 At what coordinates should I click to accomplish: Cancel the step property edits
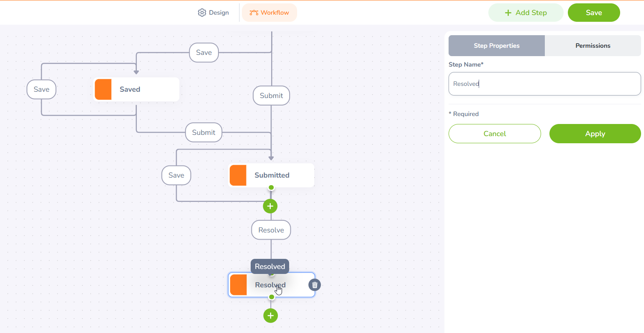[495, 134]
